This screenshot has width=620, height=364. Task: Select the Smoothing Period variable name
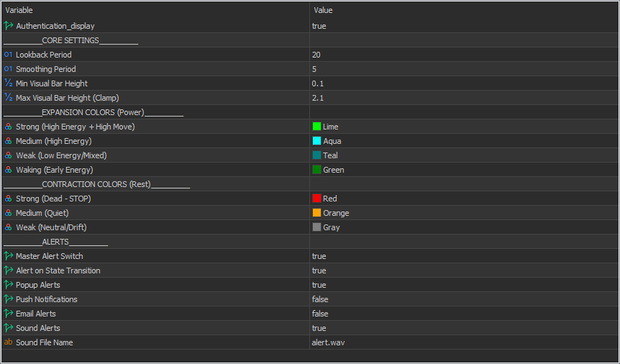(46, 69)
